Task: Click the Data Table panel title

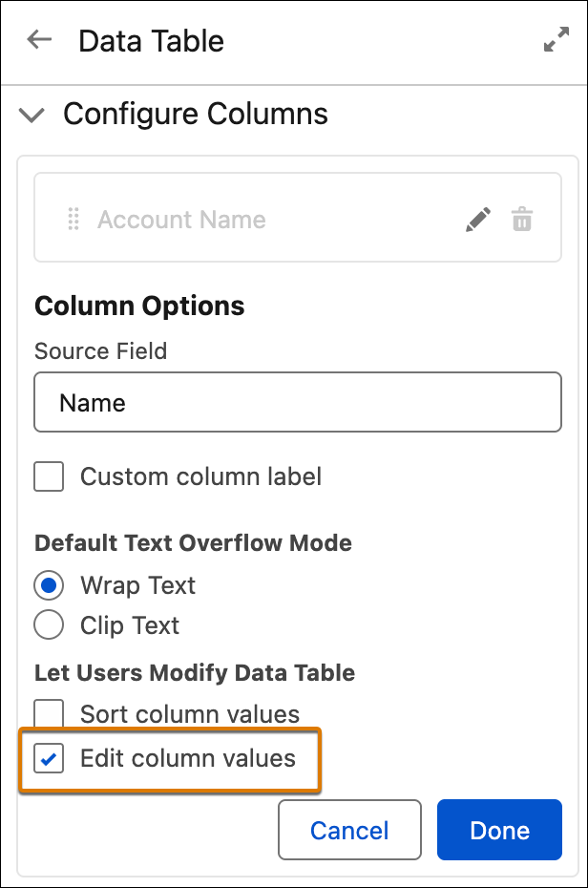Action: pyautogui.click(x=151, y=41)
